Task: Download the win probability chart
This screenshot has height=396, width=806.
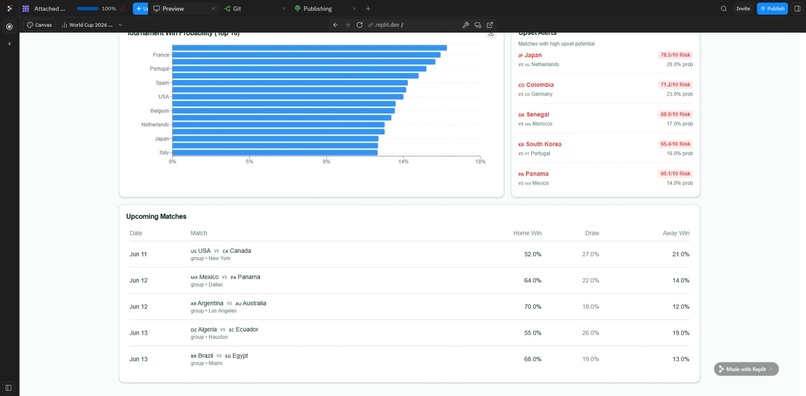Action: 491,34
